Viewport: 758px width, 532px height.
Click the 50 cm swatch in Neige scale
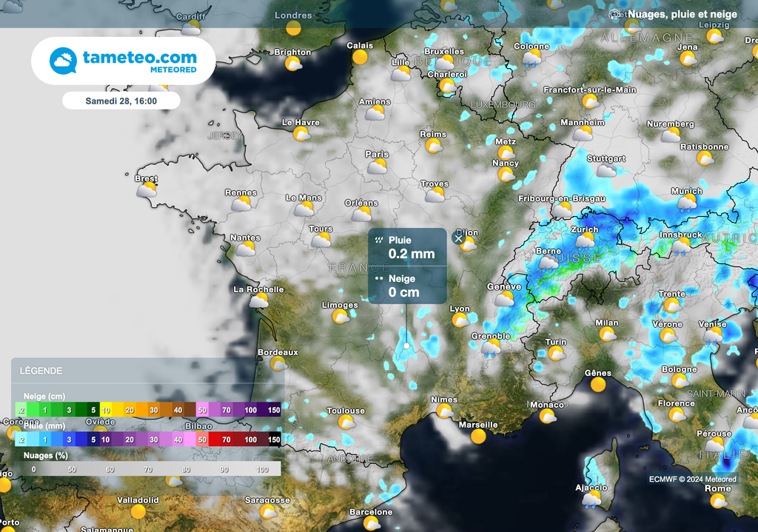(x=201, y=410)
